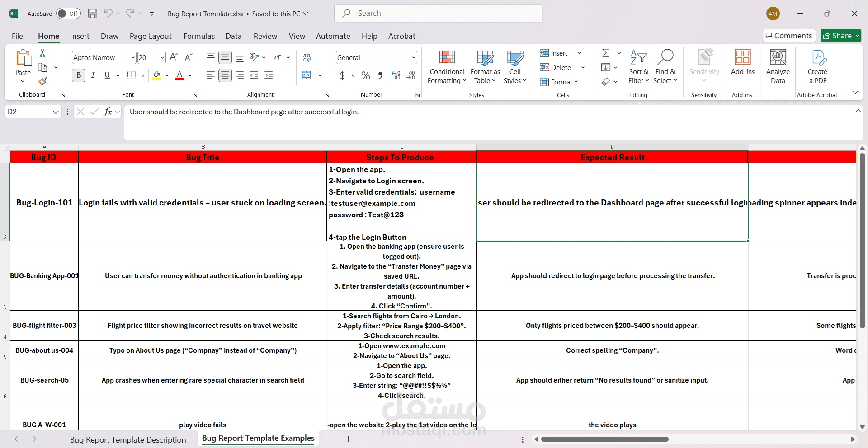This screenshot has width=868, height=448.
Task: Toggle center horizontal alignment
Action: pyautogui.click(x=225, y=75)
